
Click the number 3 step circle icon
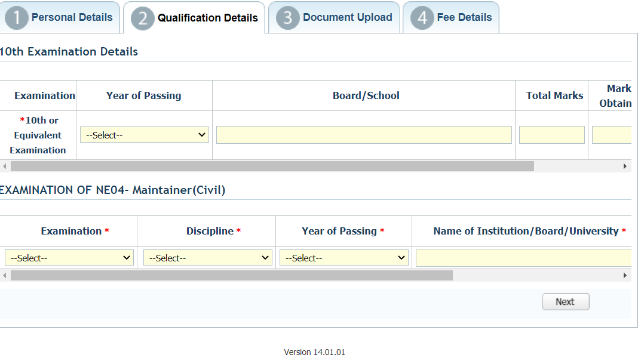tap(287, 18)
